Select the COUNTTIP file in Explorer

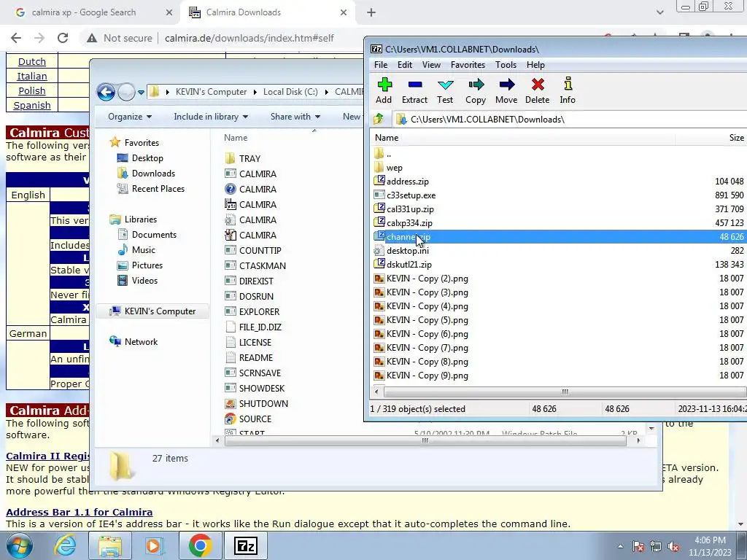coord(260,251)
